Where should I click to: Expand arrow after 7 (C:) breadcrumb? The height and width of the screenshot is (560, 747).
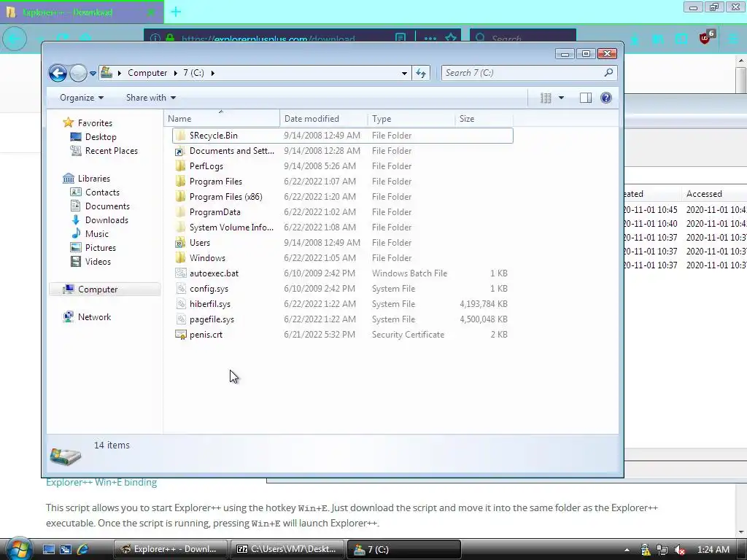(212, 73)
